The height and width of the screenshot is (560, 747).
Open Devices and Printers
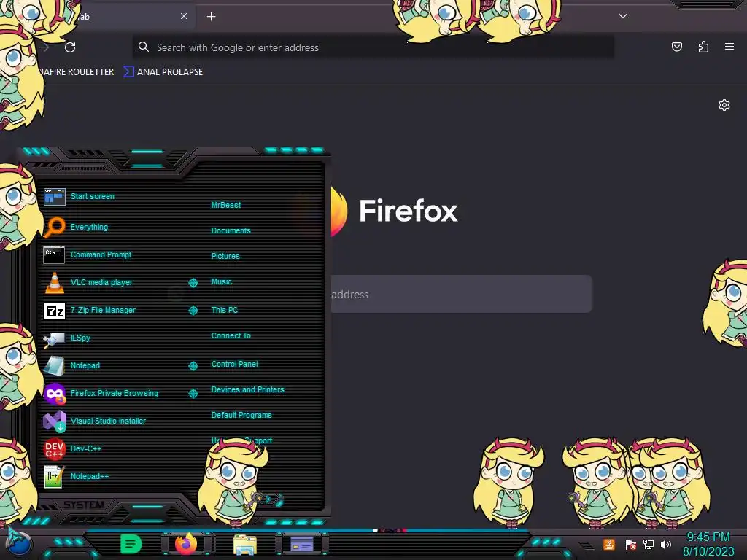pos(247,389)
